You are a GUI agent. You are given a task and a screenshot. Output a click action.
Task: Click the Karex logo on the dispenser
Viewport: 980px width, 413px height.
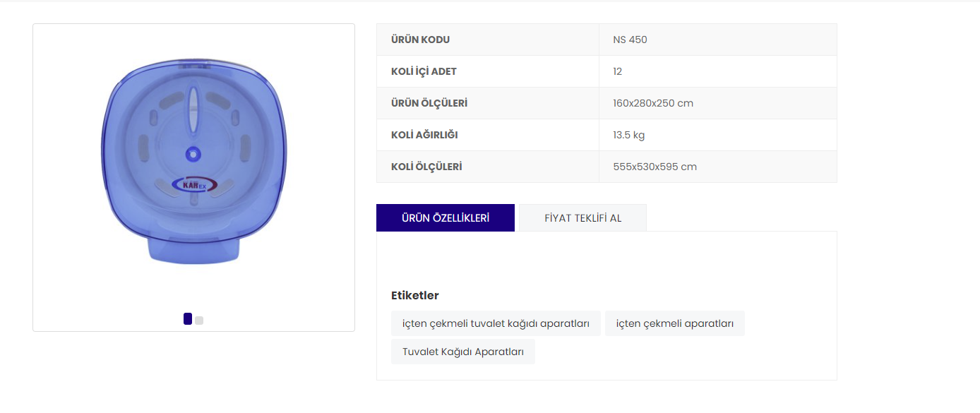[x=194, y=185]
